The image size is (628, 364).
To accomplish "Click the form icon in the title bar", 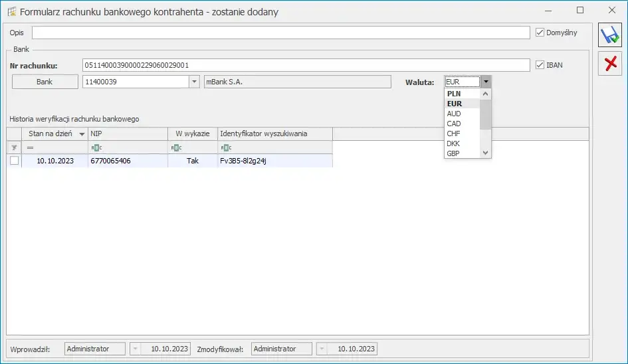I will [12, 11].
